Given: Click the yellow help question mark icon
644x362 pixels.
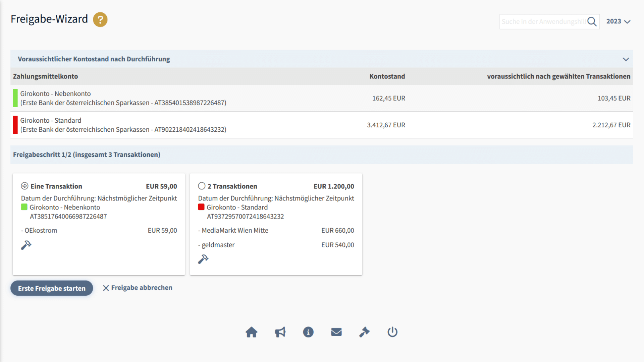Looking at the screenshot, I should [x=100, y=20].
